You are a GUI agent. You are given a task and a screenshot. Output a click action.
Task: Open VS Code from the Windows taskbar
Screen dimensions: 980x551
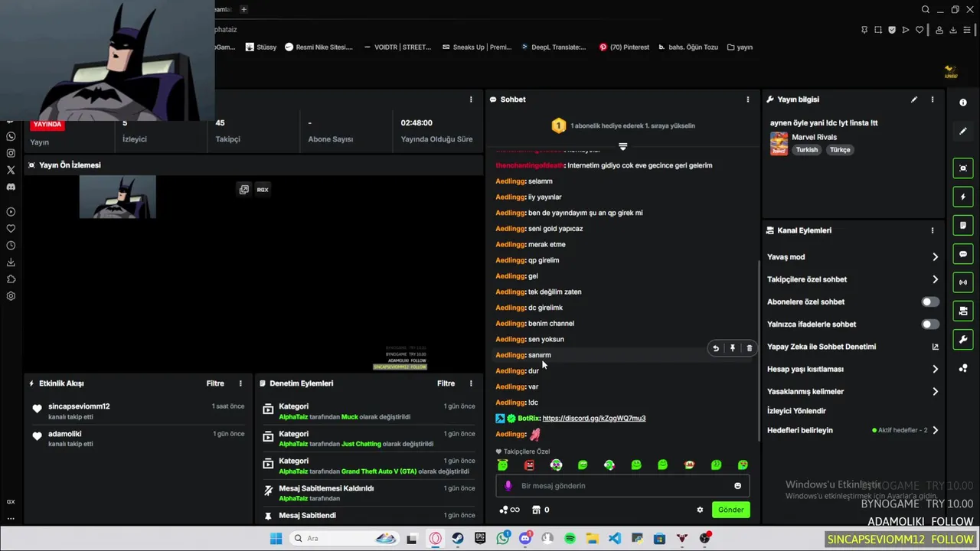point(615,539)
